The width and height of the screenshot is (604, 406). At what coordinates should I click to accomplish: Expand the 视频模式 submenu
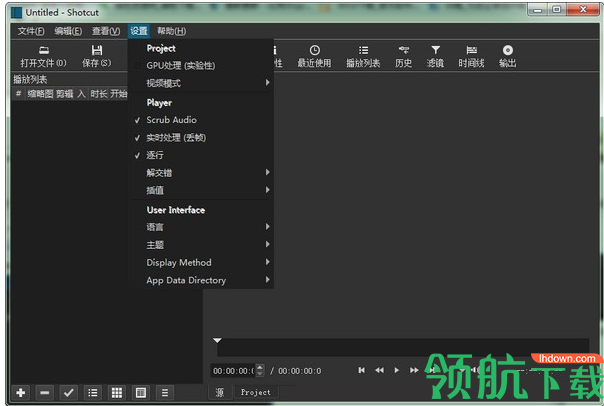(x=201, y=83)
